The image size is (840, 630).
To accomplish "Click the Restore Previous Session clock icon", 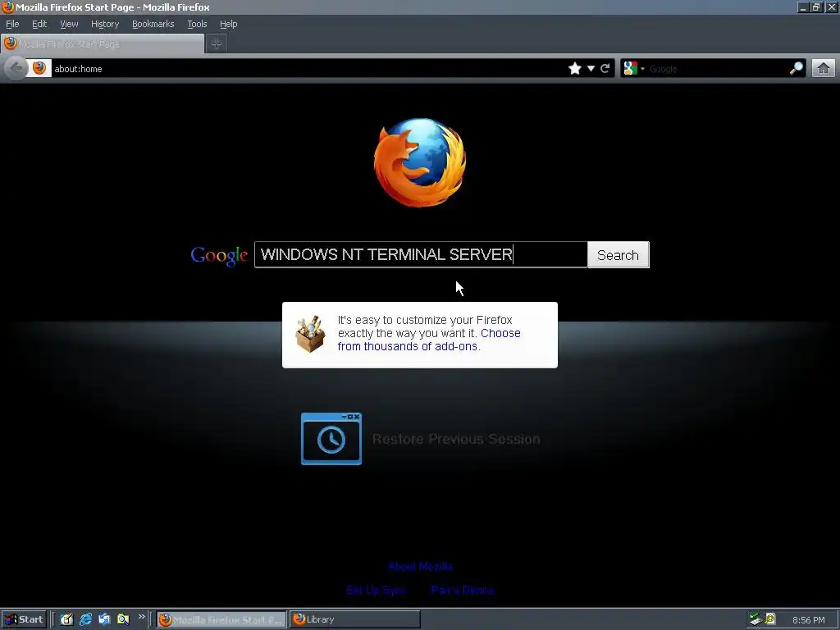I will 331,439.
